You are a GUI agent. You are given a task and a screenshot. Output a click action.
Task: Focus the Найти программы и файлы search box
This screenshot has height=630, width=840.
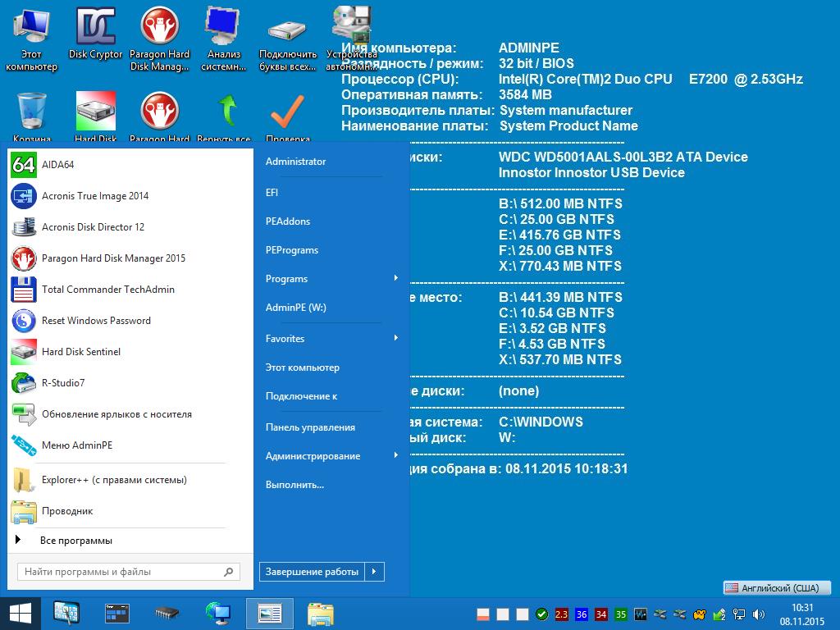129,572
